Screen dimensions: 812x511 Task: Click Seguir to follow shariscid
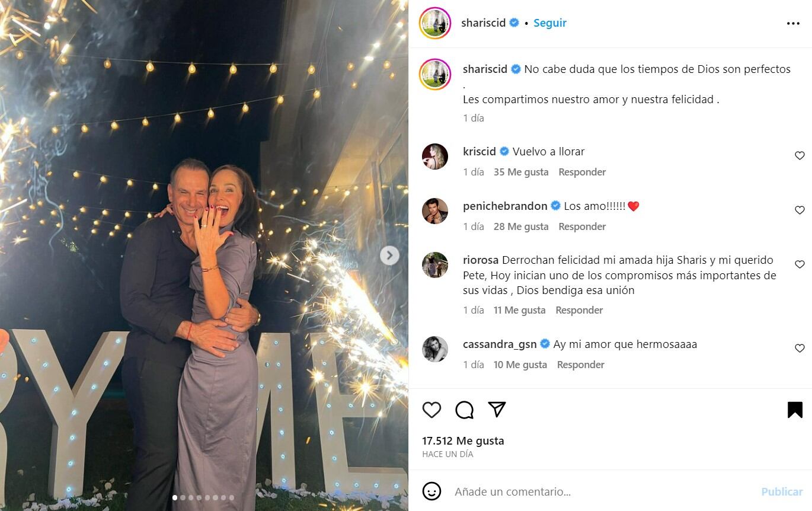(550, 23)
